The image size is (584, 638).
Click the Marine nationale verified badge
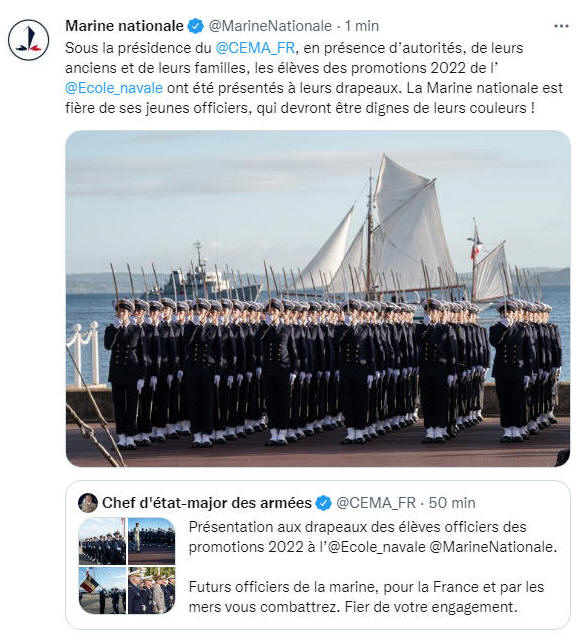coord(196,26)
